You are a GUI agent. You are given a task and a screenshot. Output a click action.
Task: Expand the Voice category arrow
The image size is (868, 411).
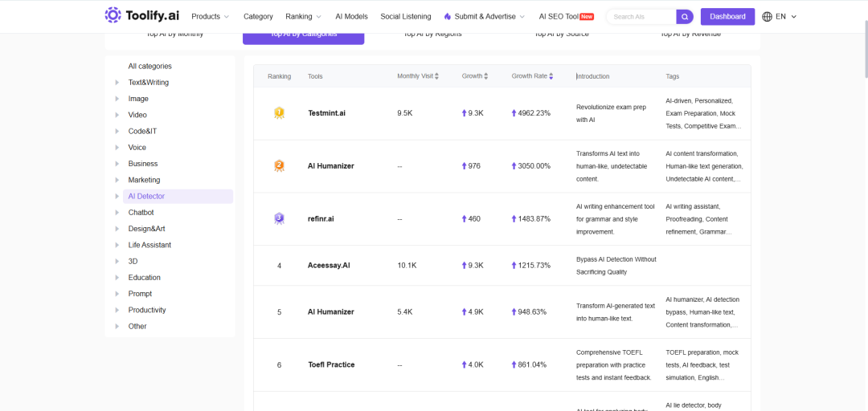pos(117,148)
